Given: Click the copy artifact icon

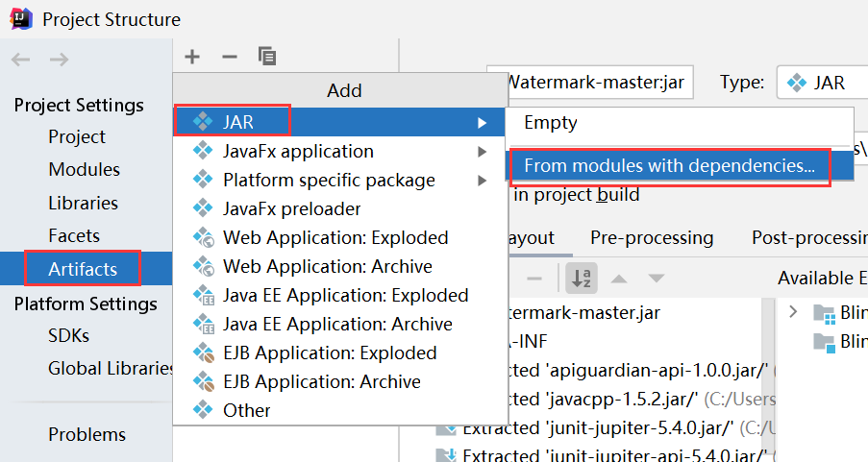Looking at the screenshot, I should 267,56.
